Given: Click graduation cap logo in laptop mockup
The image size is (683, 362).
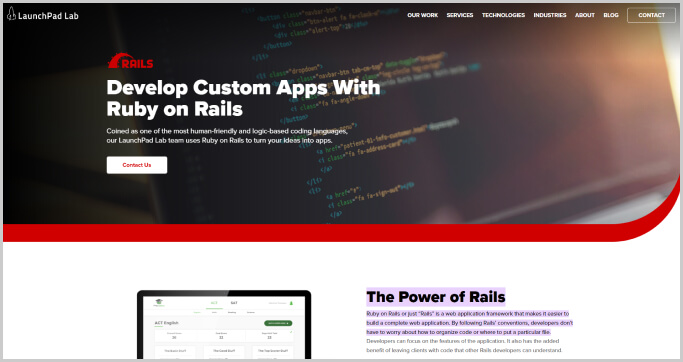Looking at the screenshot, I should 159,302.
